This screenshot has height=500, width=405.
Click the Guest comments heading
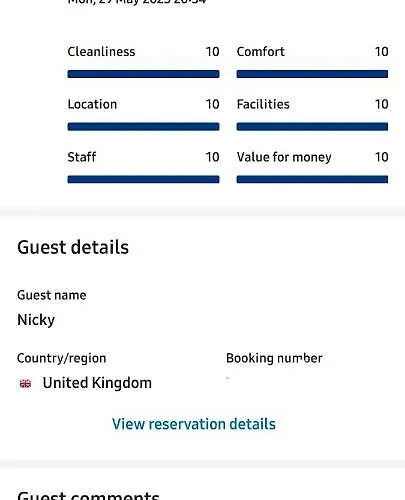pyautogui.click(x=88, y=495)
